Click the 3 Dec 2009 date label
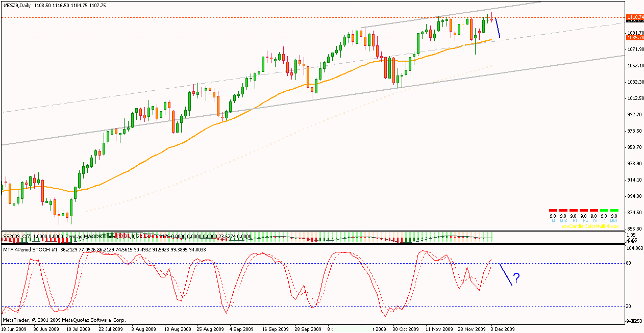The height and width of the screenshot is (333, 644). click(x=503, y=329)
